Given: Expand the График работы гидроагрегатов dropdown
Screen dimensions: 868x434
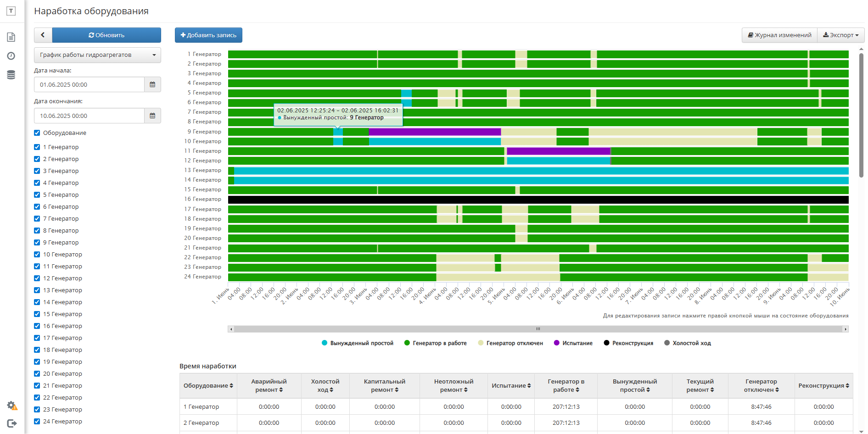Looking at the screenshot, I should [x=97, y=55].
